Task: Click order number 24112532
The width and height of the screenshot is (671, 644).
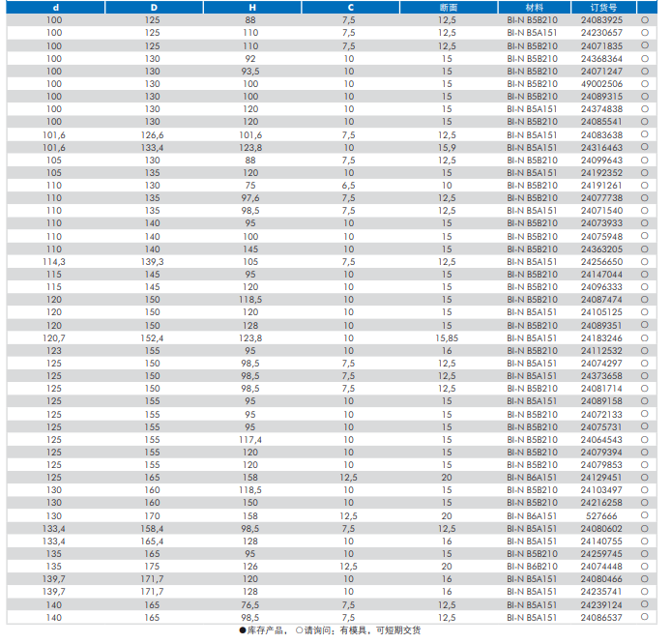Action: 601,351
